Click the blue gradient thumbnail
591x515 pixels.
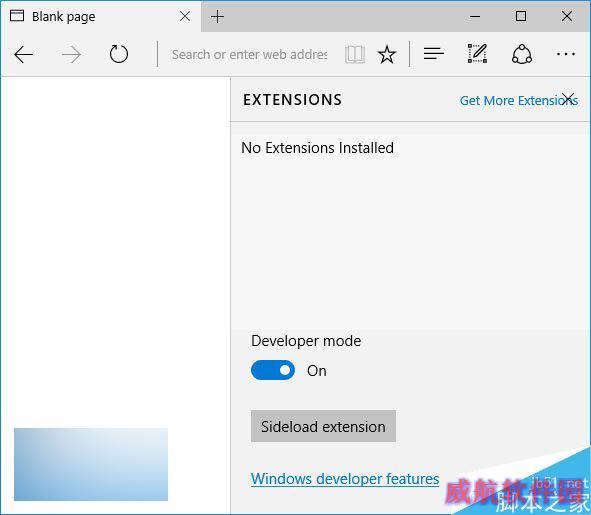tap(91, 464)
